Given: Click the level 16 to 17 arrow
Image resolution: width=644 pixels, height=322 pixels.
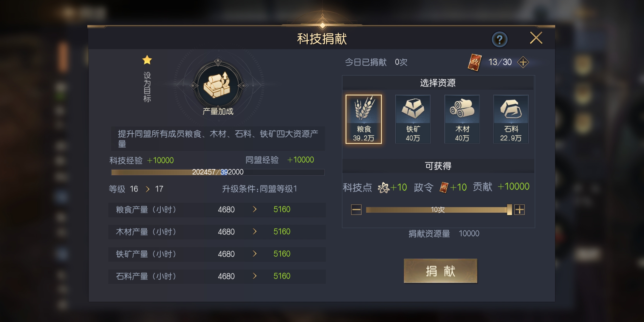Looking at the screenshot, I should tap(147, 189).
